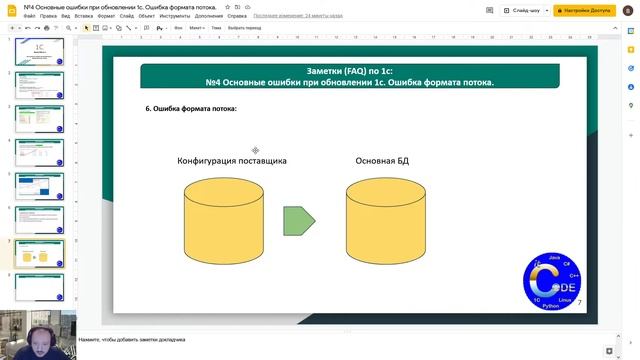The width and height of the screenshot is (640, 360).
Task: Expand the Слайд-шоу options arrow
Action: [547, 10]
